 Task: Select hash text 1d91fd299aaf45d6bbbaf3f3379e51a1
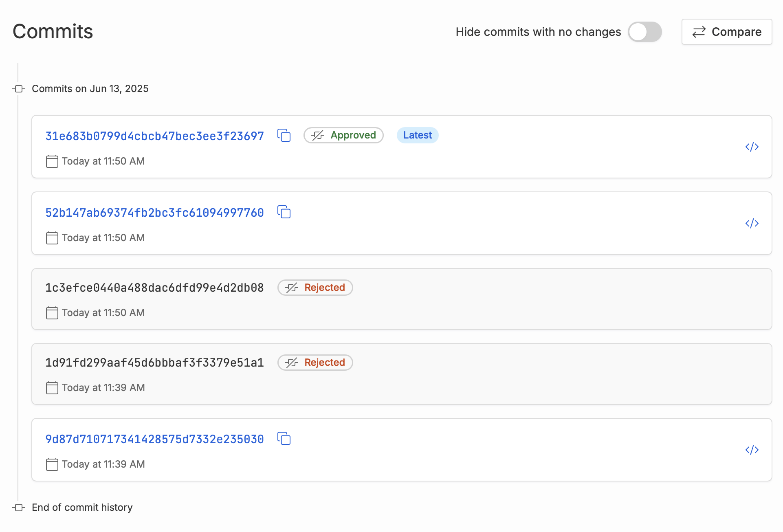point(154,363)
